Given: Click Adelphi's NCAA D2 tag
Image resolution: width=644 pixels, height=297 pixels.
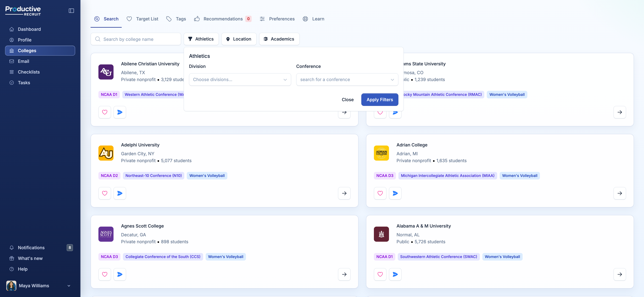Looking at the screenshot, I should pos(109,176).
